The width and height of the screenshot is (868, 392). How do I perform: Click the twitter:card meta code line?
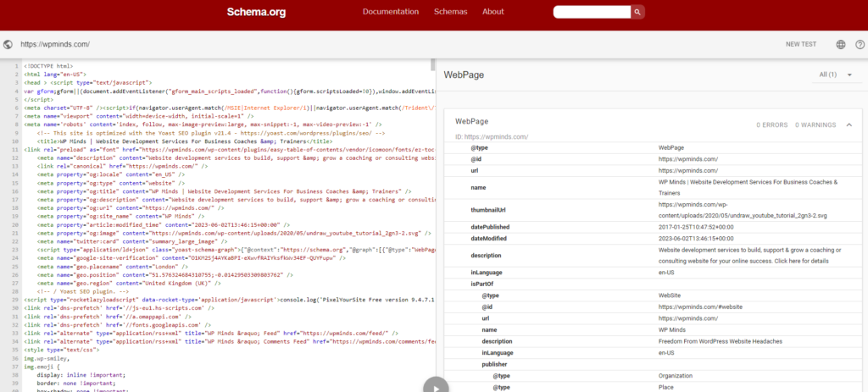click(131, 241)
